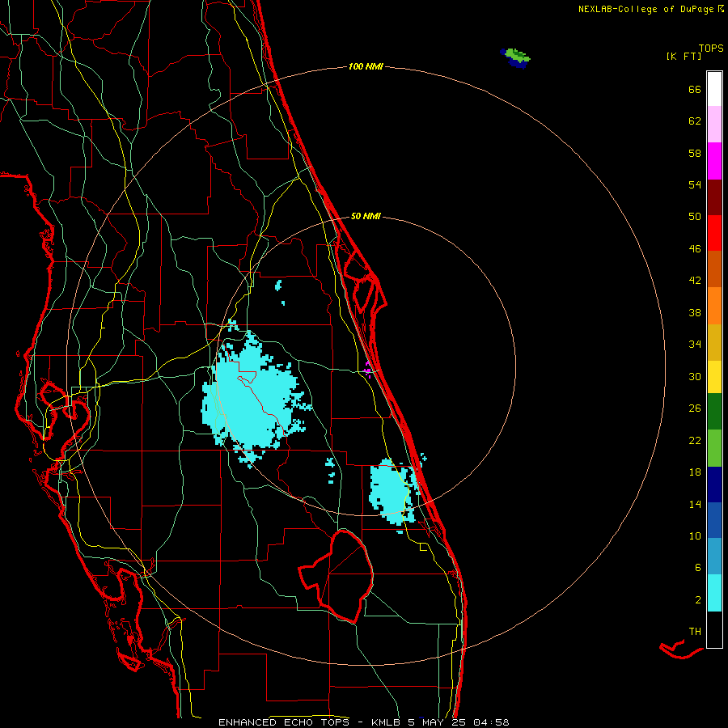Click the white 66 kft legend color swatch

coord(714,89)
